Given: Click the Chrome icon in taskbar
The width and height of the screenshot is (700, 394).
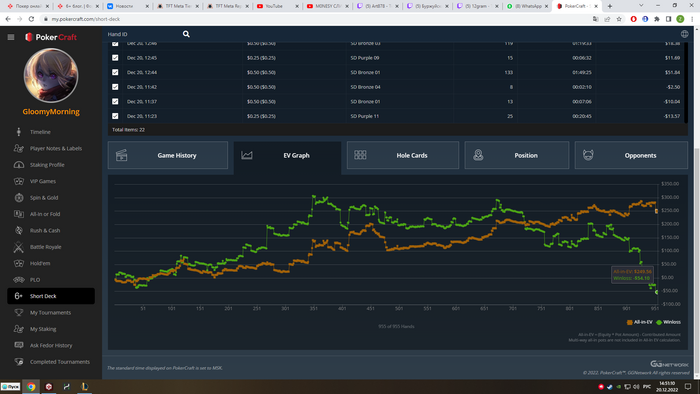Looking at the screenshot, I should pyautogui.click(x=31, y=387).
